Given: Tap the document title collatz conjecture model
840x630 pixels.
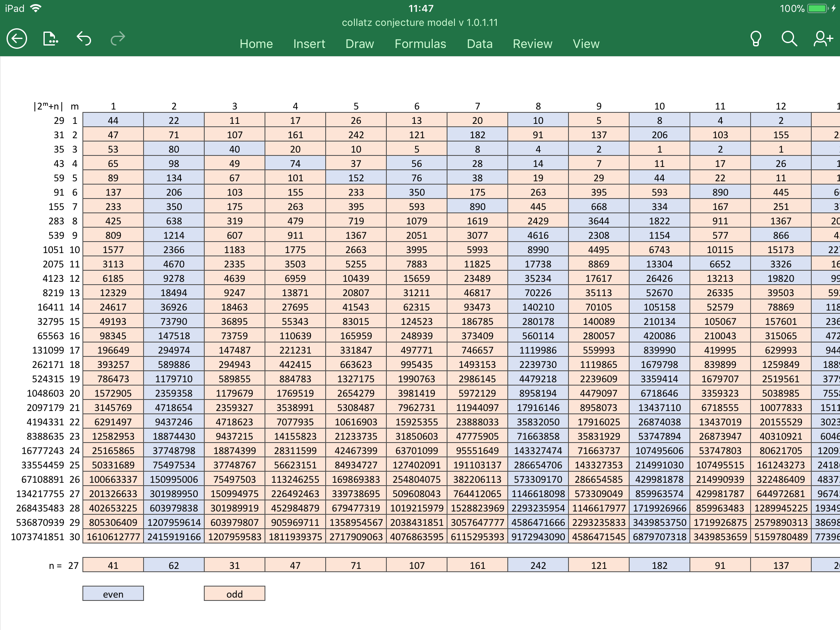Looking at the screenshot, I should click(420, 23).
